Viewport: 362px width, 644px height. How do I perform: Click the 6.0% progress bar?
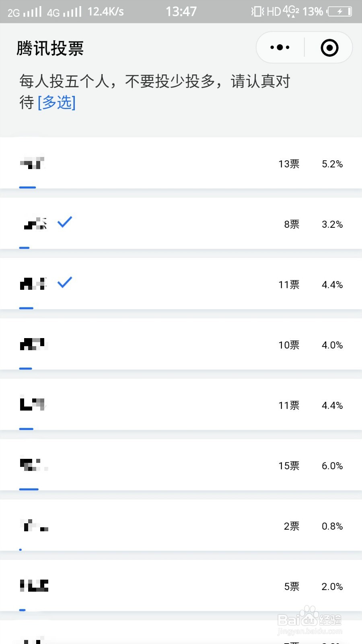point(29,489)
